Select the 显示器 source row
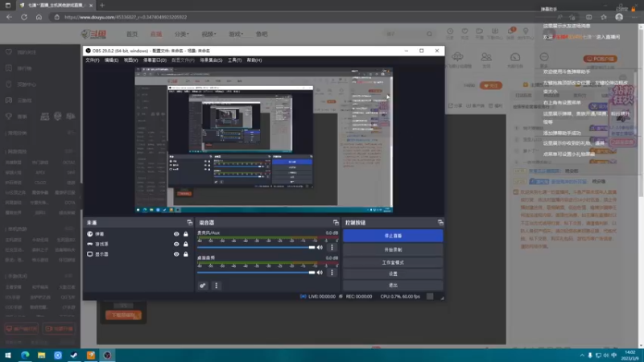 138,254
